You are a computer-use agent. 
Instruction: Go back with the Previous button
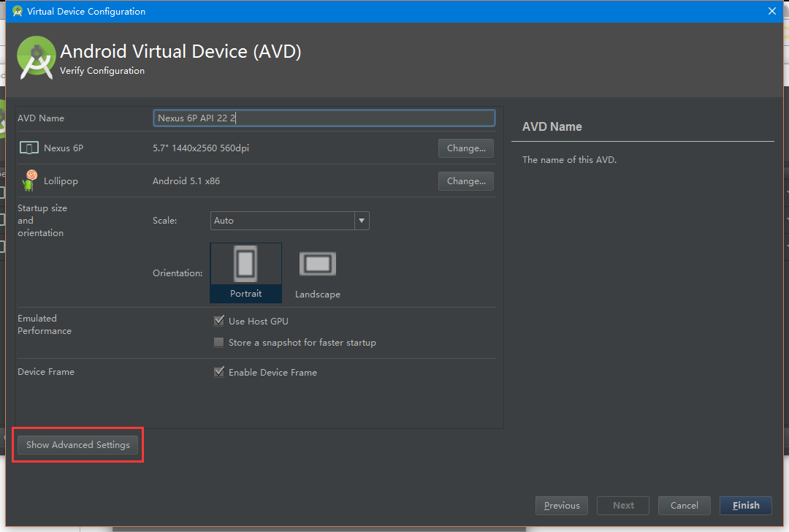(561, 505)
